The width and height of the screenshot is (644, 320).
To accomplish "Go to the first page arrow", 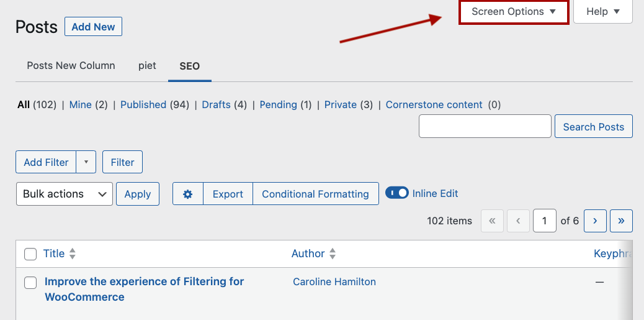I will click(492, 221).
